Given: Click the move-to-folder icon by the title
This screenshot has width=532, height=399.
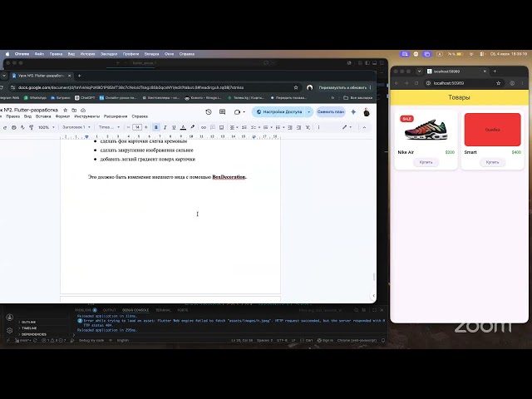Looking at the screenshot, I should tap(74, 111).
